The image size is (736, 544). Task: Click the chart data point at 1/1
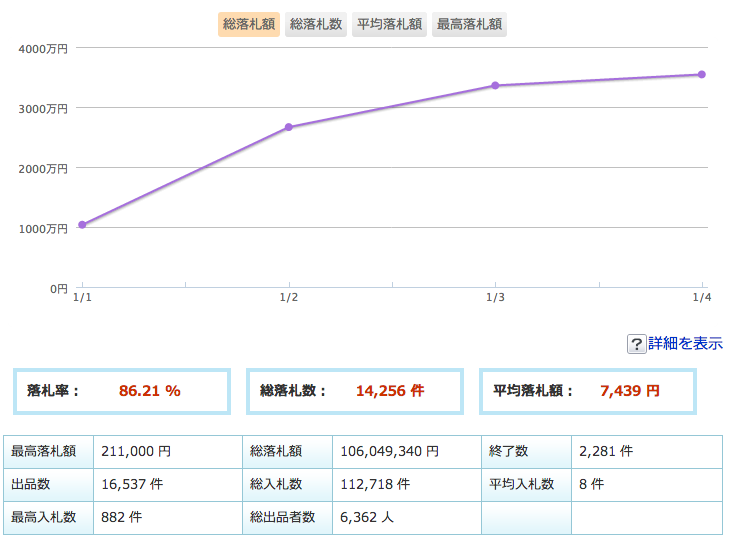point(82,225)
